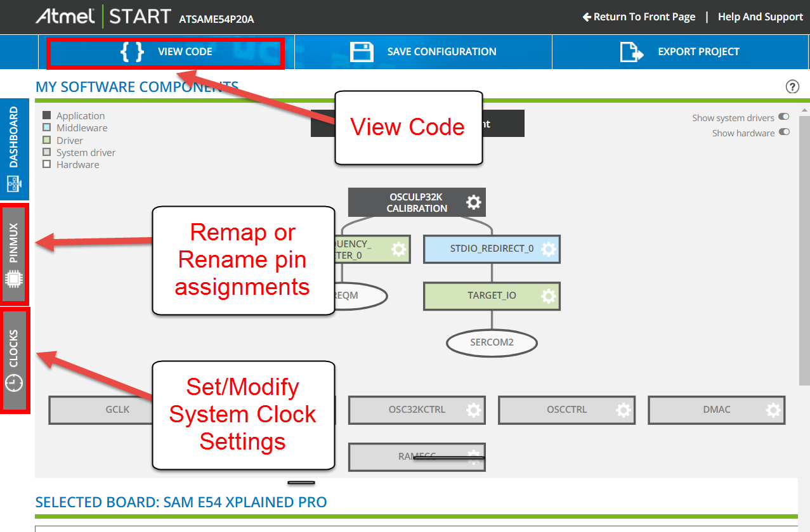Open the PINMUX side tab

point(14,254)
